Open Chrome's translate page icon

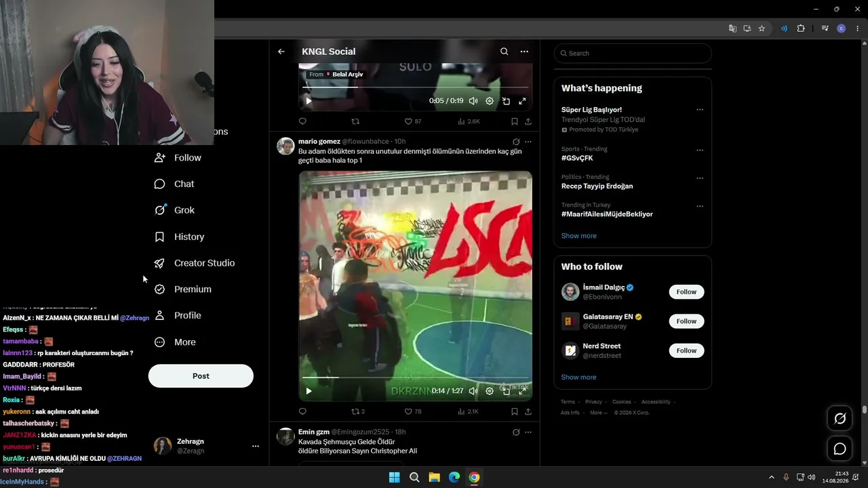[x=732, y=28]
